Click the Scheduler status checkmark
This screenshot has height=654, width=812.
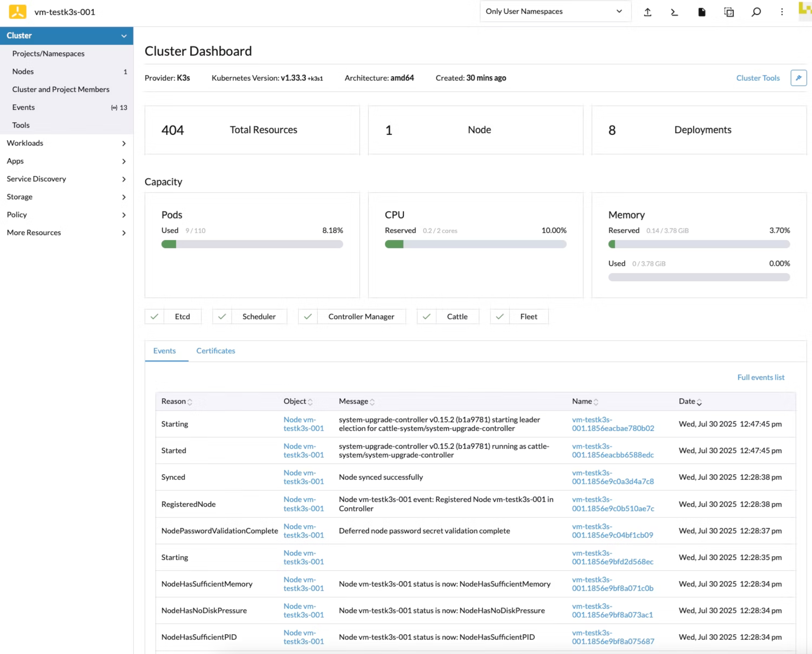click(x=222, y=316)
